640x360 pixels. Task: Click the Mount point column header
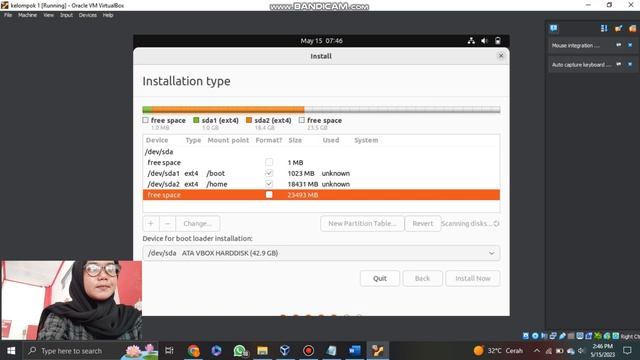(228, 140)
